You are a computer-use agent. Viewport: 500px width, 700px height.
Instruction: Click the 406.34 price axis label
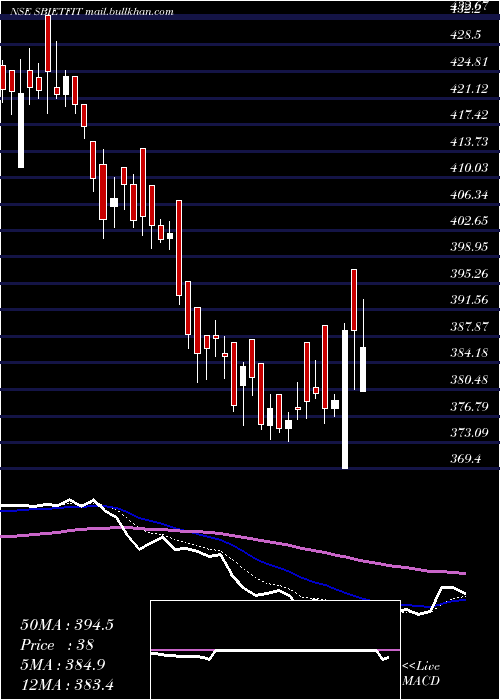click(468, 195)
